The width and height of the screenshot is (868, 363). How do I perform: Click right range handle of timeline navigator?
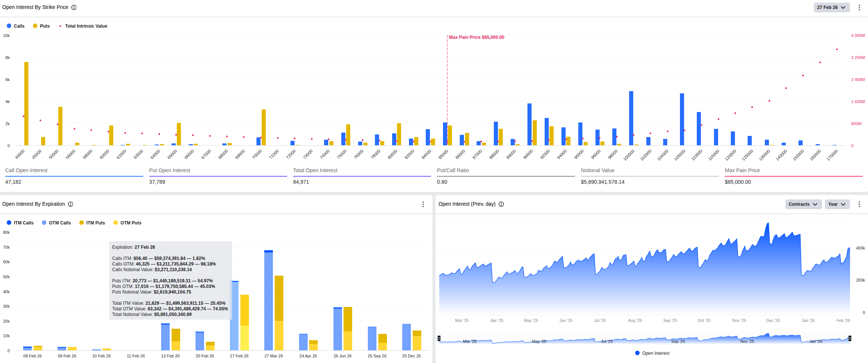point(850,338)
